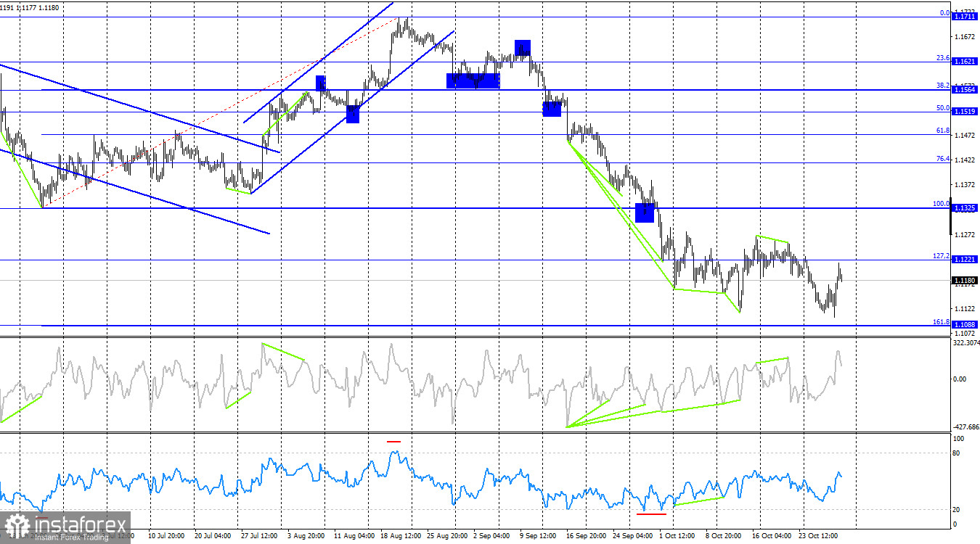This screenshot has height=544, width=980.
Task: Click the 322.3074 oscillator scale value
Action: [x=965, y=342]
